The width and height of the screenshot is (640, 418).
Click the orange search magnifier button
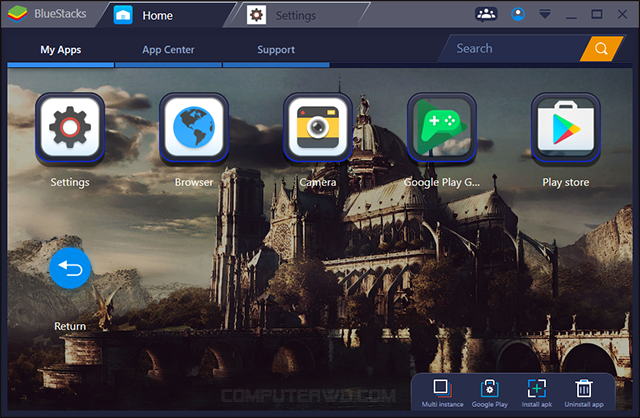tap(601, 49)
